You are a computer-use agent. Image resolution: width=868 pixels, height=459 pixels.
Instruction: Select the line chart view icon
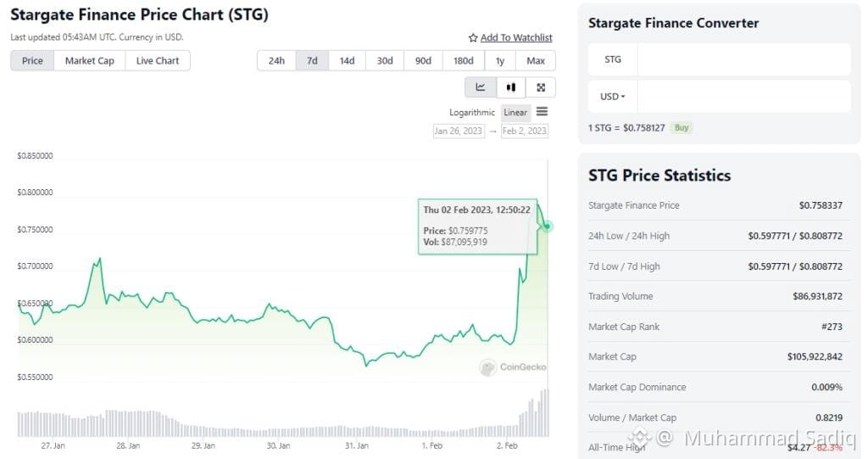click(481, 87)
